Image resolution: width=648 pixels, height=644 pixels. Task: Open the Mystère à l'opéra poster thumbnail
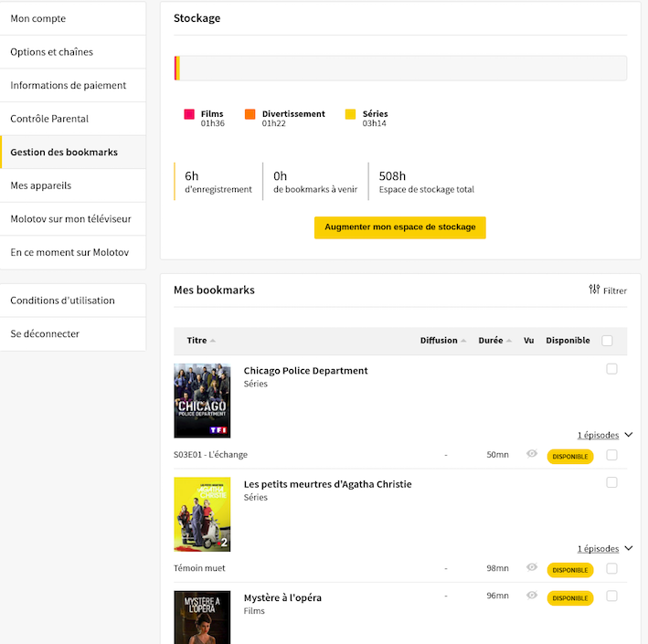point(202,618)
